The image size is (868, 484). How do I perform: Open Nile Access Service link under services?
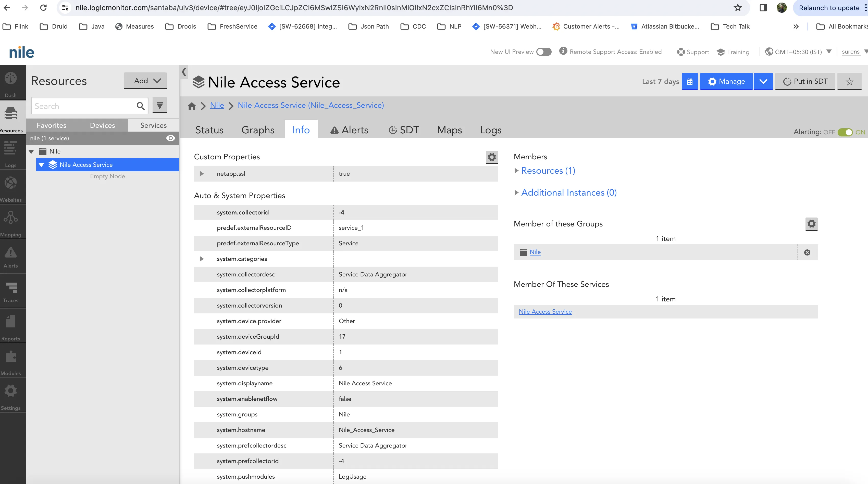(545, 312)
